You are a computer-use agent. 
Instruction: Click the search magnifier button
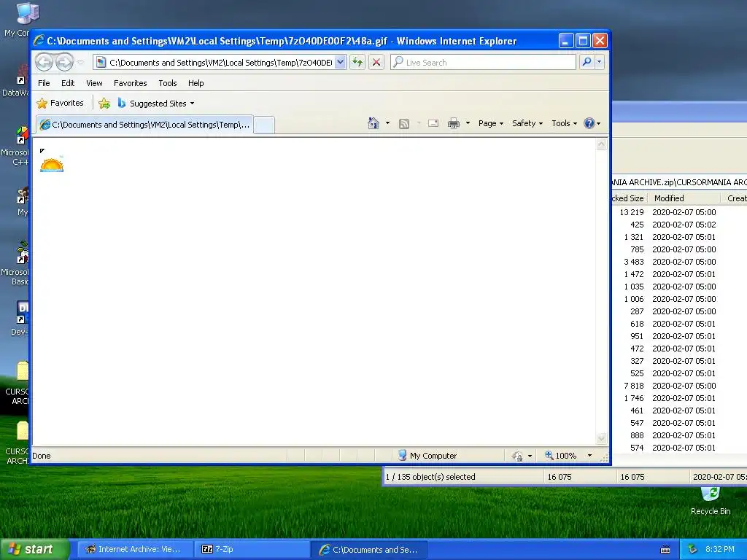[587, 62]
